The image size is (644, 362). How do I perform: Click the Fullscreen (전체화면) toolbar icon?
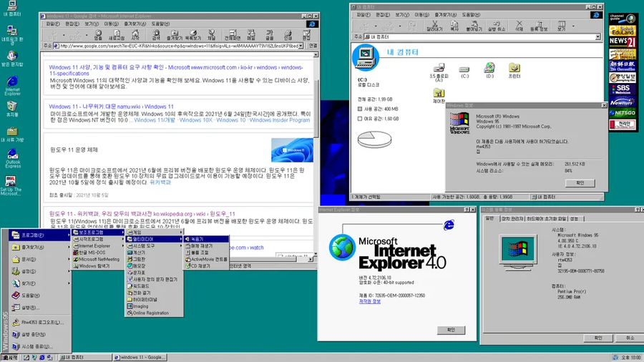[233, 34]
